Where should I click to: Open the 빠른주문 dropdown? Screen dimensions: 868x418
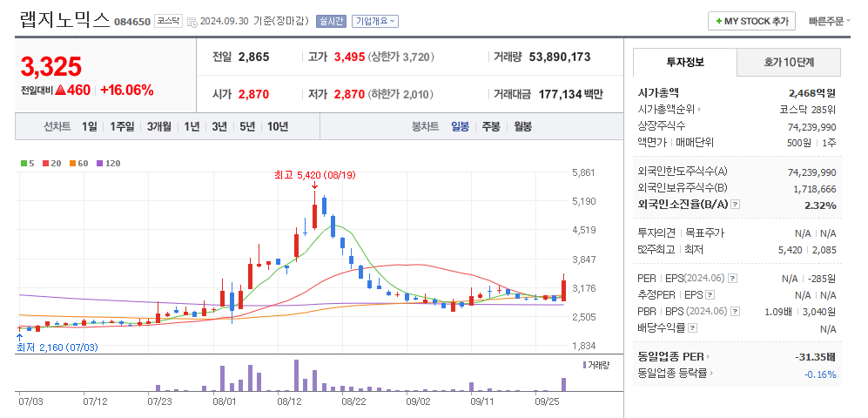tap(829, 21)
